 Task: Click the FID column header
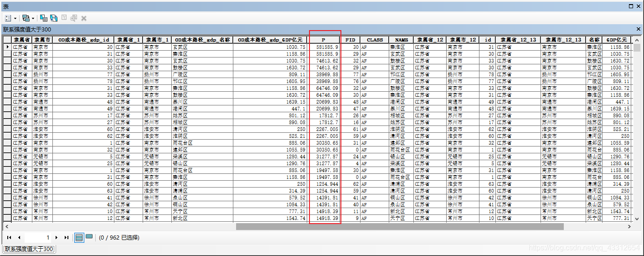350,40
